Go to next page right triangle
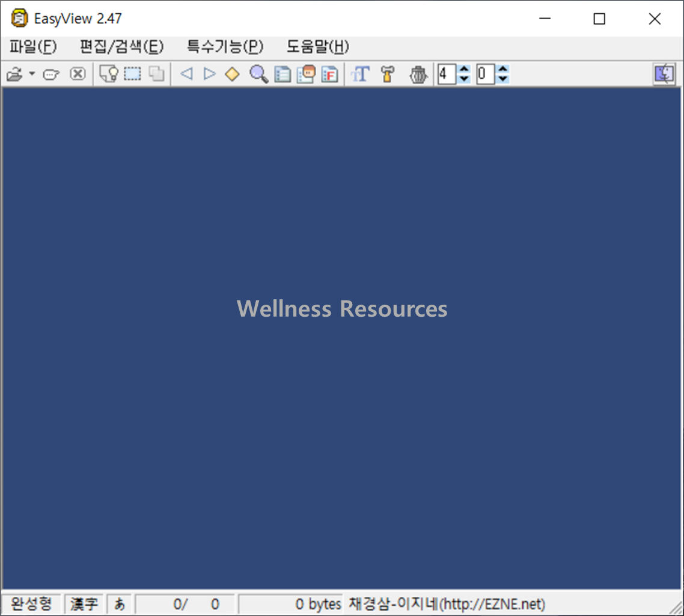The width and height of the screenshot is (684, 616). pyautogui.click(x=210, y=74)
